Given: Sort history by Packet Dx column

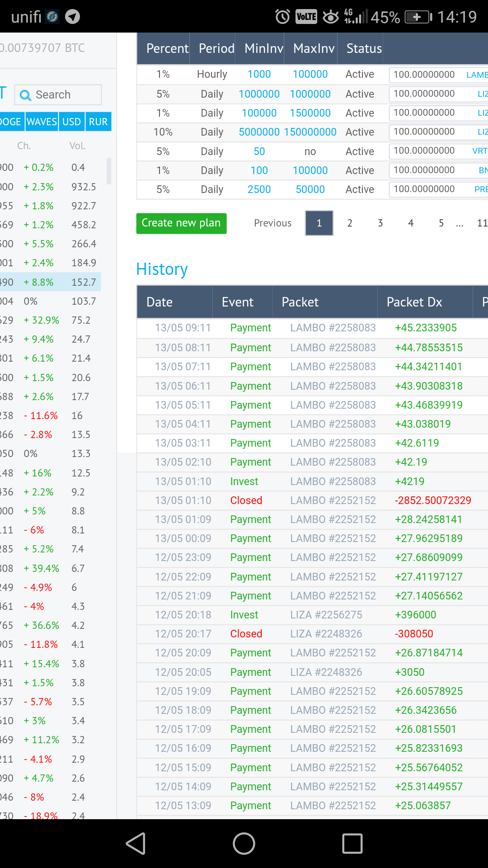Looking at the screenshot, I should click(414, 302).
